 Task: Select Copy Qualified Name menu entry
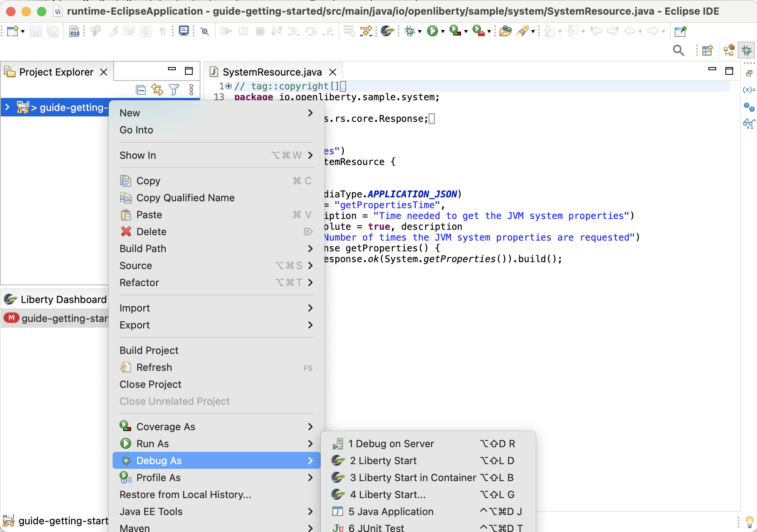pyautogui.click(x=217, y=198)
